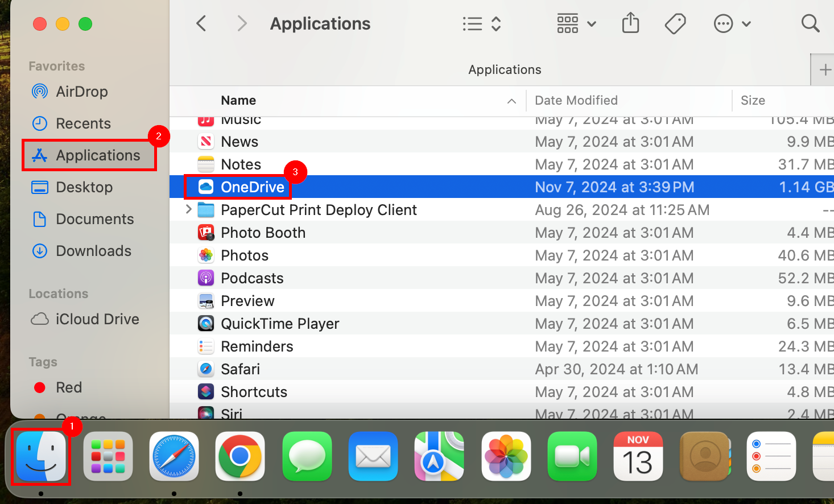Click the Share toolbar icon
The image size is (834, 504).
tap(630, 23)
